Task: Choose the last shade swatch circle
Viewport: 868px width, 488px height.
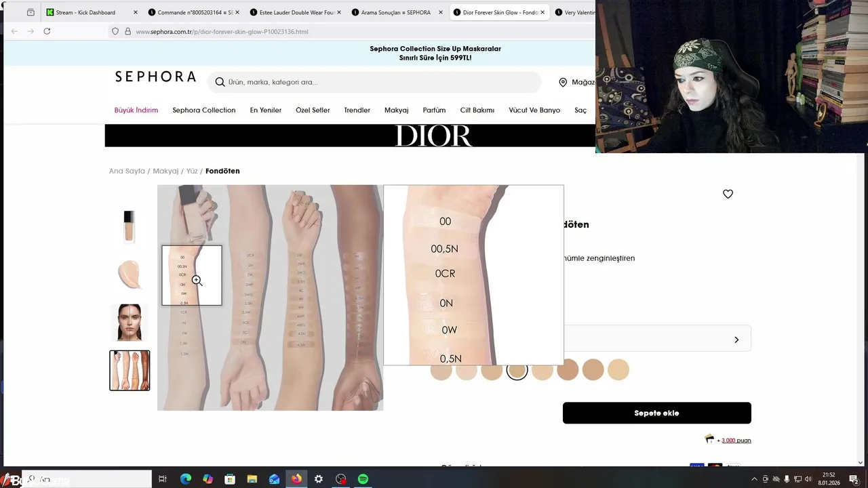Action: point(618,369)
